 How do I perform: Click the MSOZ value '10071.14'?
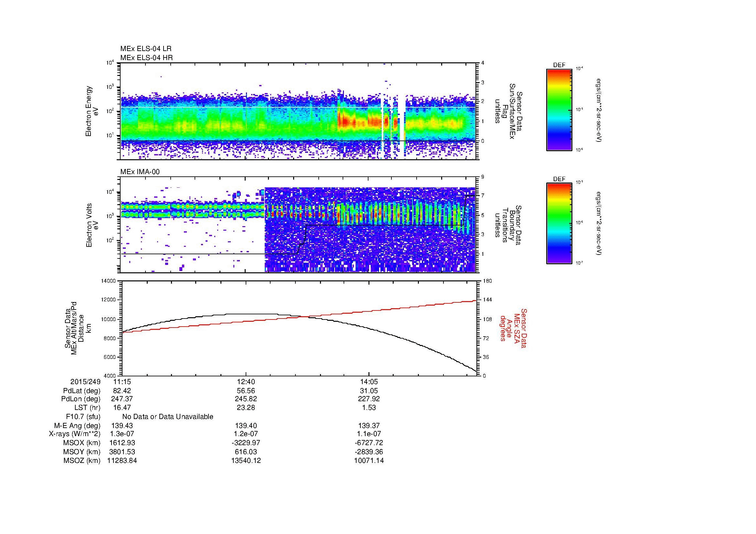[x=369, y=461]
